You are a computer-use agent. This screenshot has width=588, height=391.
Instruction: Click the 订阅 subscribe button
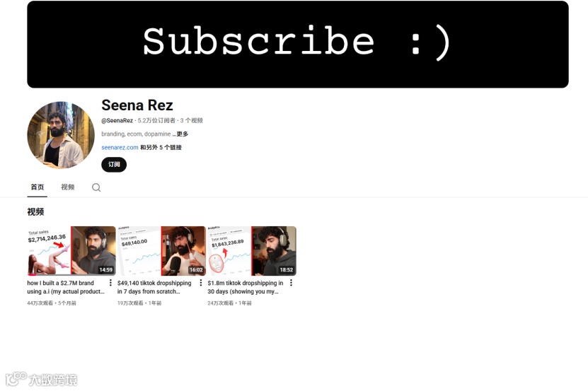pyautogui.click(x=114, y=165)
